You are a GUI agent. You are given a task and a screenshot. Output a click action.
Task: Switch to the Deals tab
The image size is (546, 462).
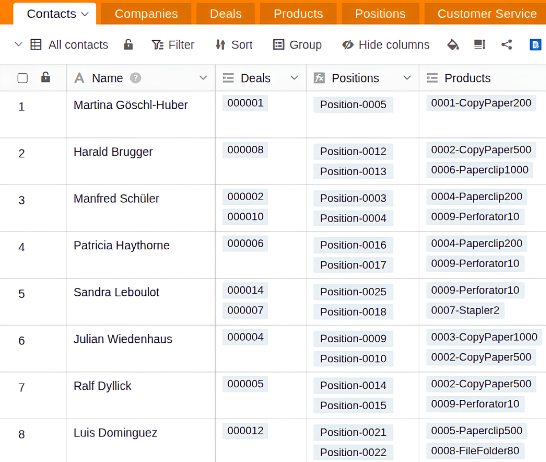tap(226, 14)
